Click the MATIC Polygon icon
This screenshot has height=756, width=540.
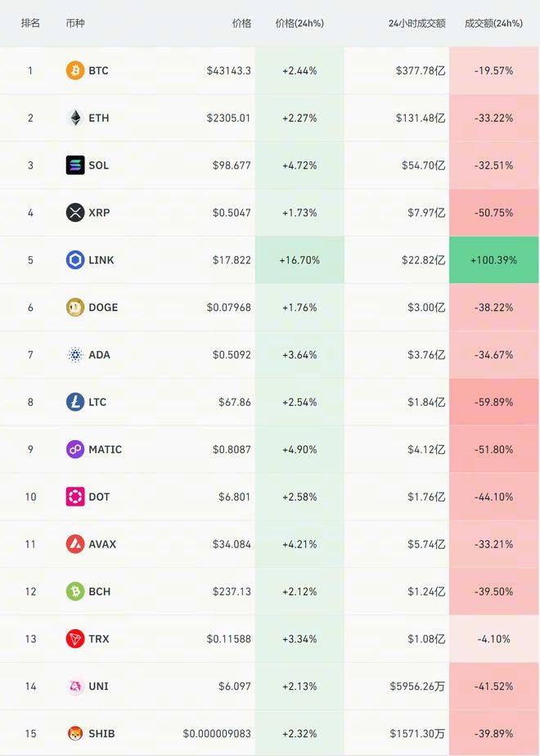pos(75,449)
